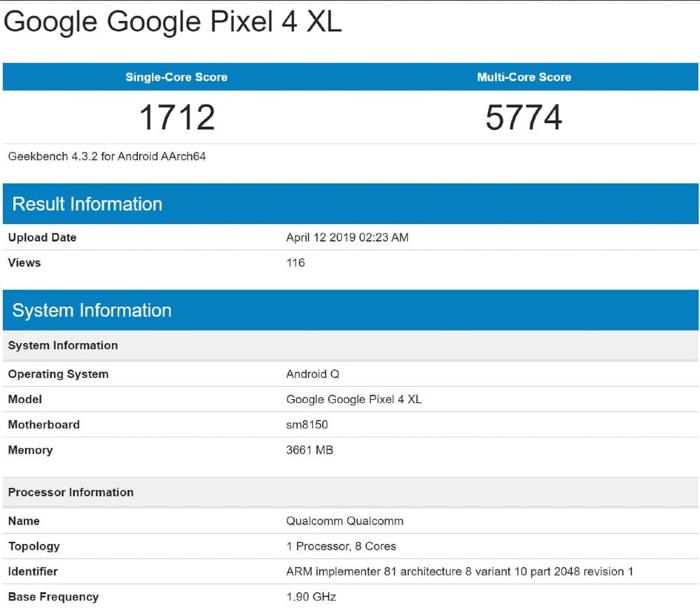Select the Processor Information subheading
The image size is (700, 616).
71,492
